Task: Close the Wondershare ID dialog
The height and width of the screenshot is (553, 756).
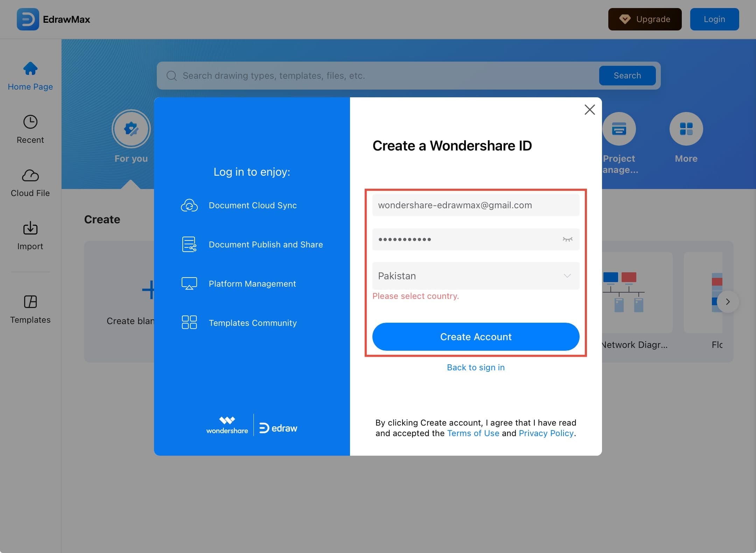Action: click(590, 110)
